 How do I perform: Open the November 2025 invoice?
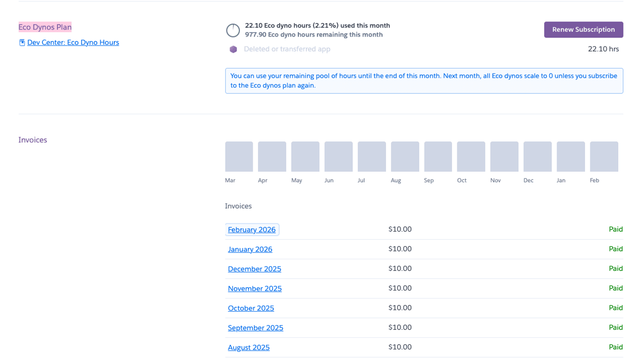click(254, 289)
